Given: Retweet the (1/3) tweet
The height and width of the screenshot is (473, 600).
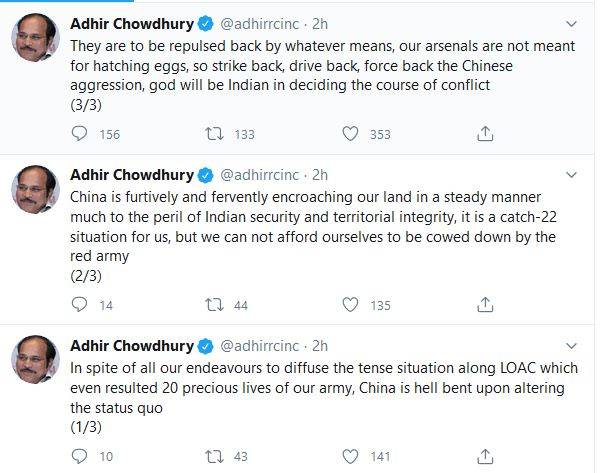Looking at the screenshot, I should pos(213,456).
